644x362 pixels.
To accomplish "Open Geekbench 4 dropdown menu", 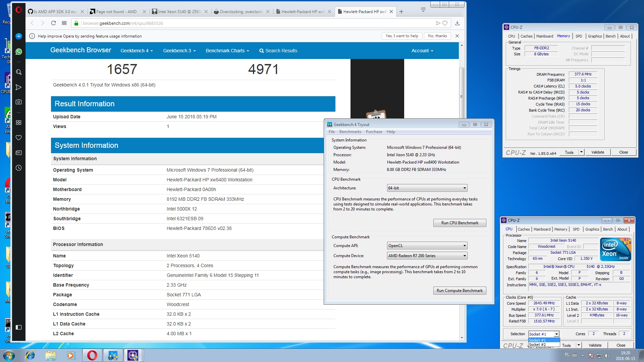I will tap(137, 51).
